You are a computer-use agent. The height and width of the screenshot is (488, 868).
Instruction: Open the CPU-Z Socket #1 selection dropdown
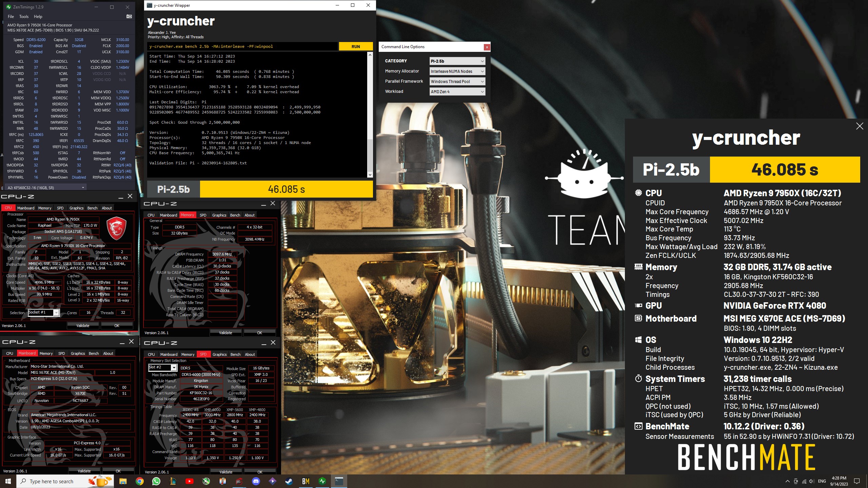44,312
